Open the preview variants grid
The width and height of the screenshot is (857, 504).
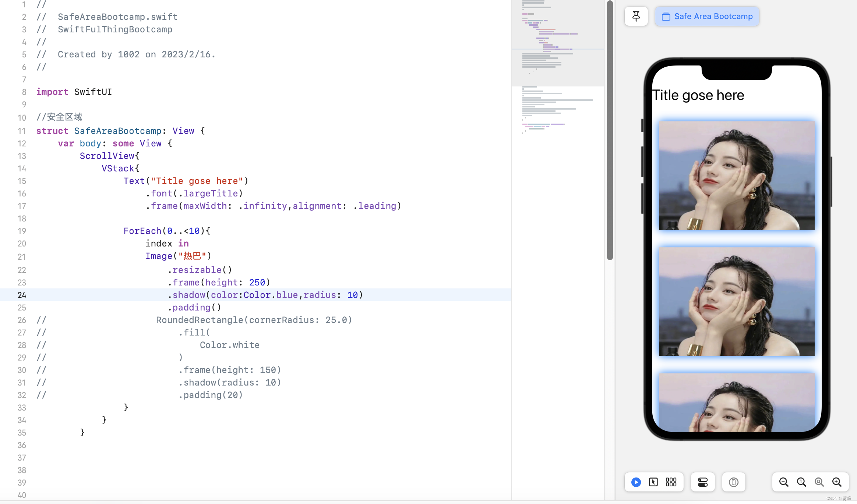(671, 482)
